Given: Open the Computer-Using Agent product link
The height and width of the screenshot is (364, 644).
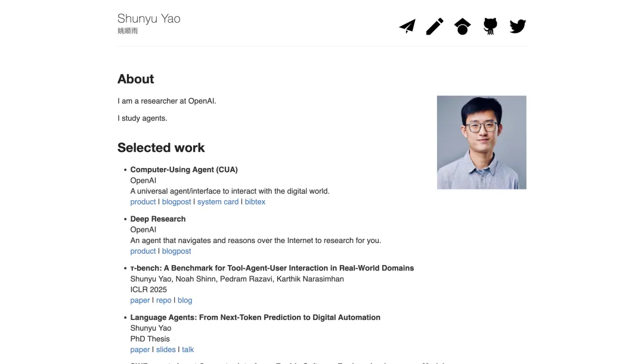Looking at the screenshot, I should [143, 202].
